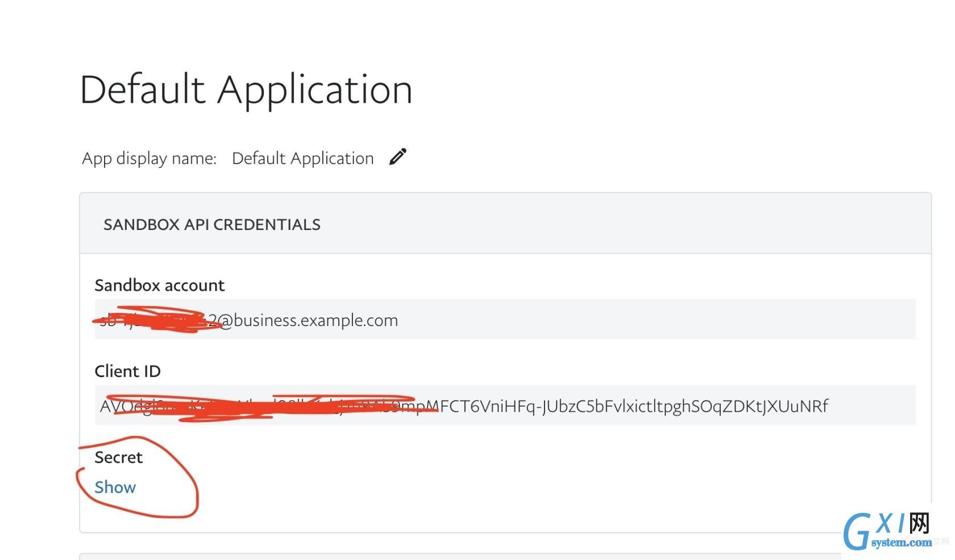Click the red scribble over the sandbox email
This screenshot has height=560, width=955.
click(158, 320)
